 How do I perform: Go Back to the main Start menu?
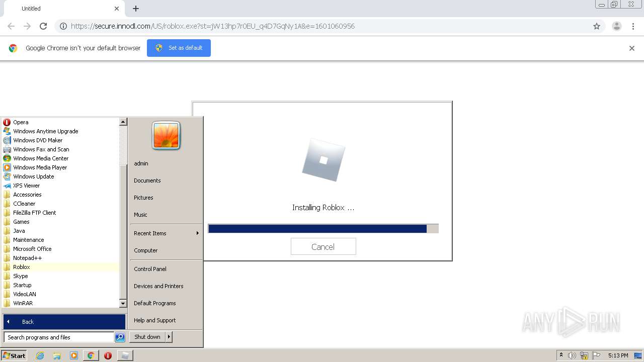point(64,322)
